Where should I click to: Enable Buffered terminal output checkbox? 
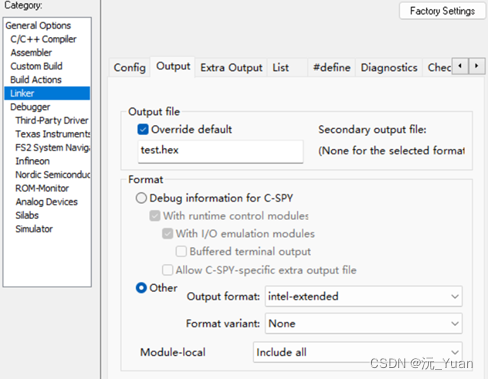(x=181, y=251)
